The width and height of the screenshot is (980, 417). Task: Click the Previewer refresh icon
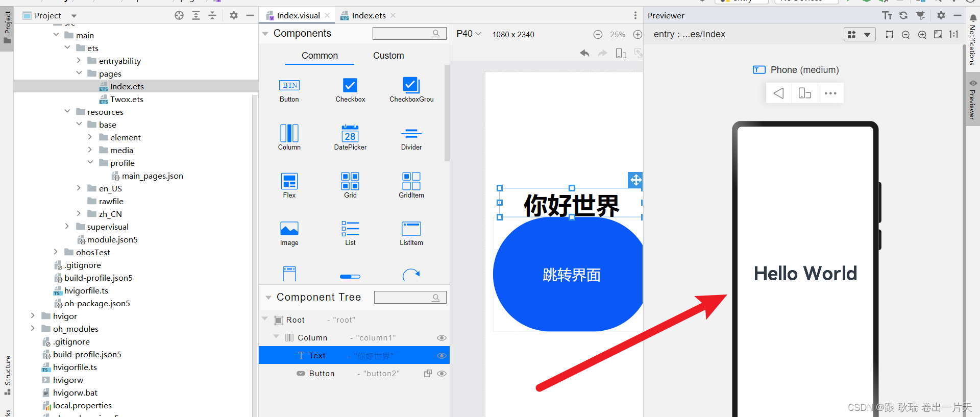(903, 15)
